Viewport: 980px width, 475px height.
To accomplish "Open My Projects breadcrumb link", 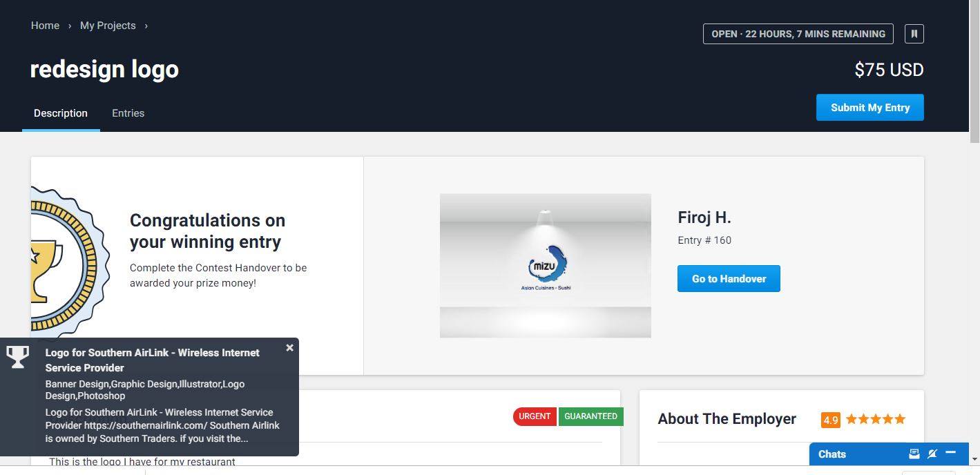I will (108, 26).
